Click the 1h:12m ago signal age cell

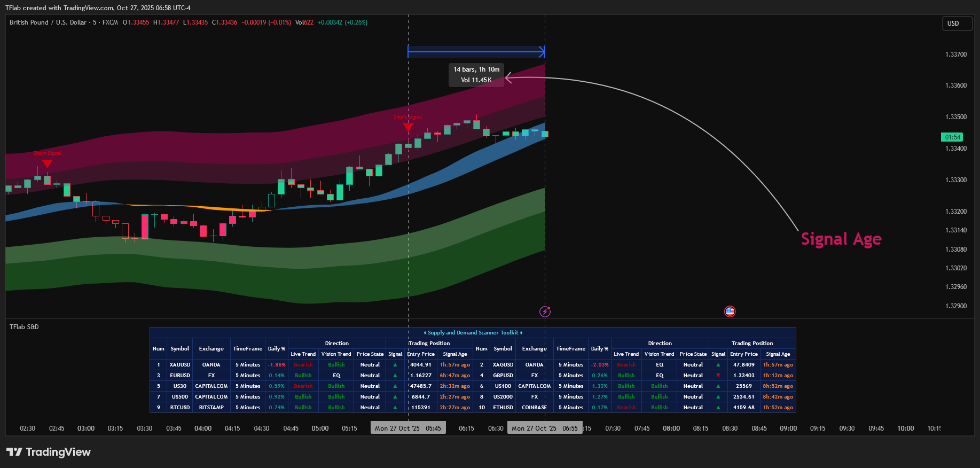778,376
